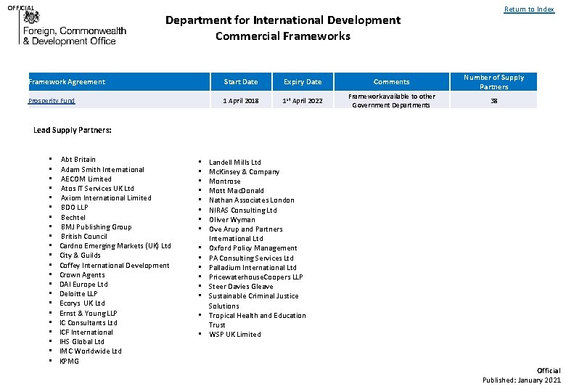566x392 pixels.
Task: Select Bechtel in the list
Action: click(73, 217)
